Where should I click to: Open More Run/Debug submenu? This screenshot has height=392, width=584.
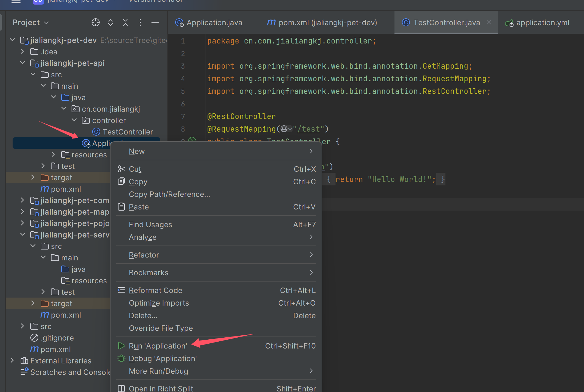point(216,371)
